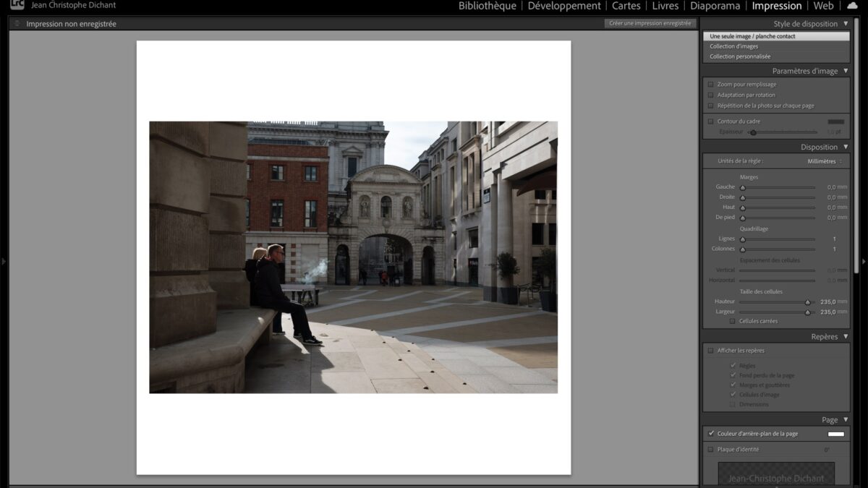The width and height of the screenshot is (868, 488).
Task: Select Collection personnalisée layout style
Action: [740, 56]
